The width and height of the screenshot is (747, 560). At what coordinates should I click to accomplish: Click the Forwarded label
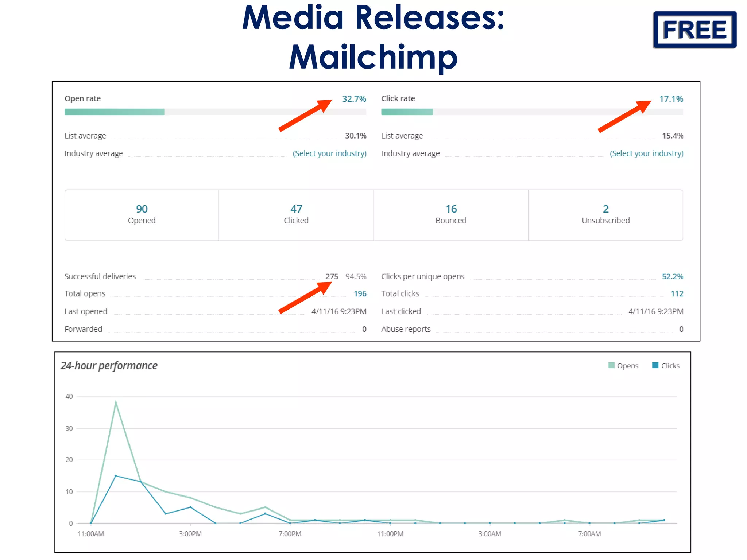tap(84, 329)
